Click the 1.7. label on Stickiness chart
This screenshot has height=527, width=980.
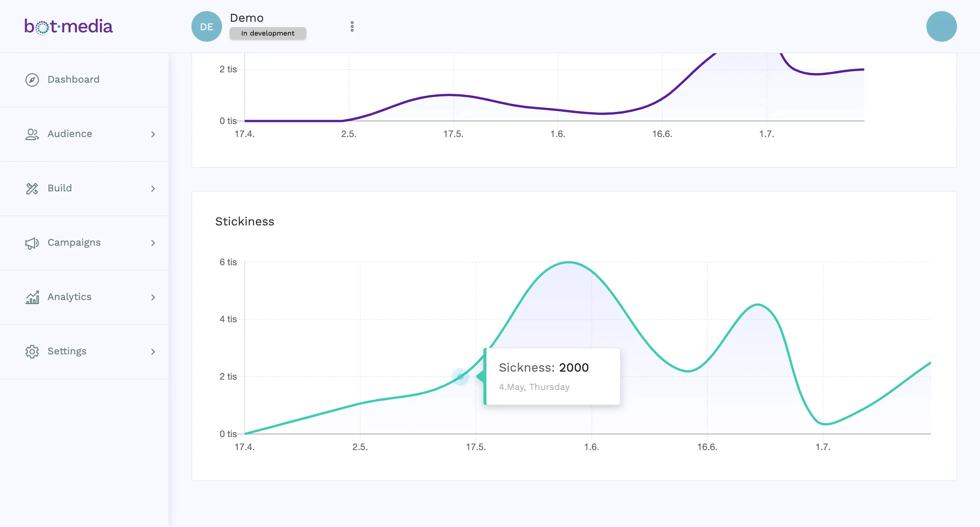pyautogui.click(x=823, y=447)
